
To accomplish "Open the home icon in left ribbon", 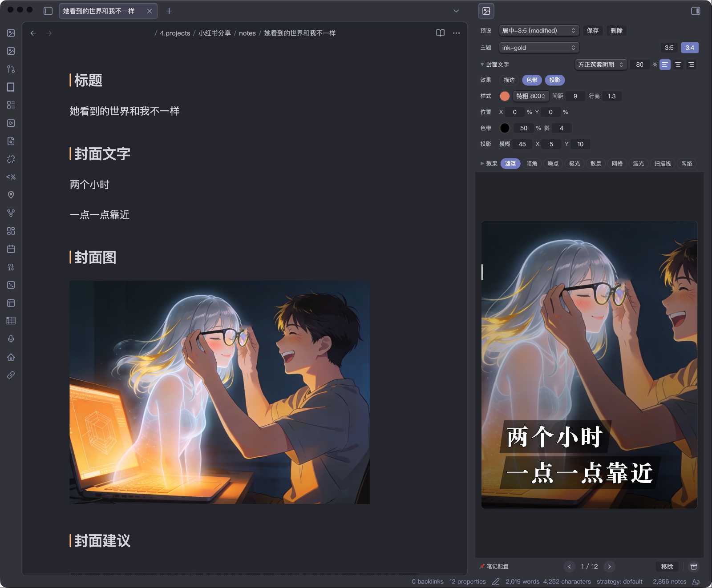I will 11,357.
